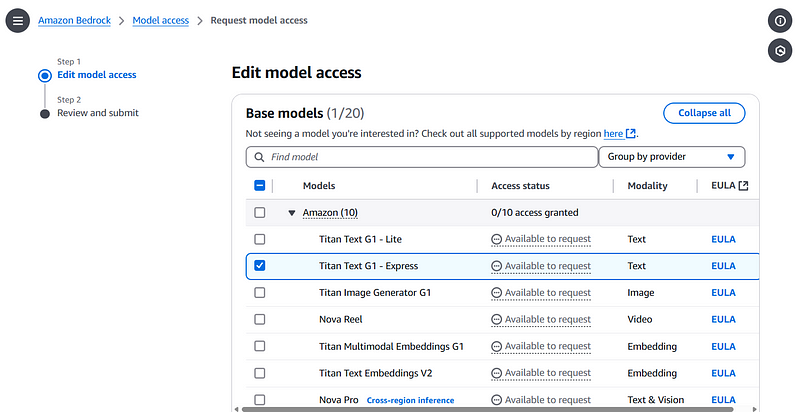800x412 pixels.
Task: Uncheck the Titan Text G1 - Express checkbox
Action: (260, 266)
